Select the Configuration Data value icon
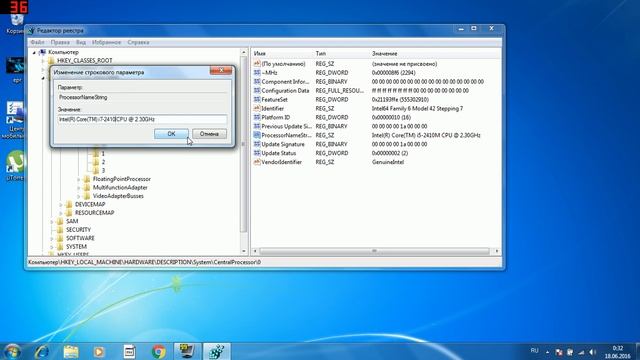 [257, 91]
